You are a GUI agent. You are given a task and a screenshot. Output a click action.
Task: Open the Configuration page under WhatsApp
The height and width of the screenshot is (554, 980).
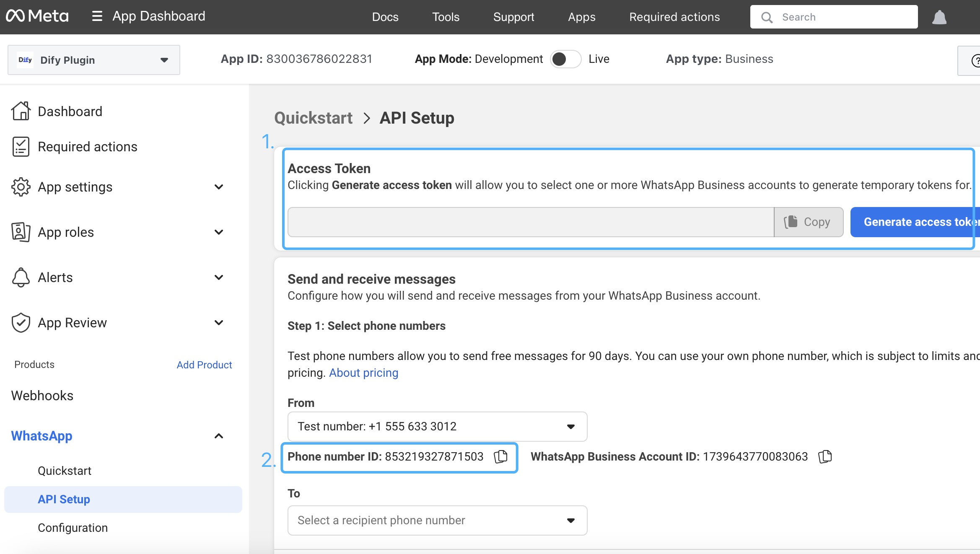pos(73,528)
